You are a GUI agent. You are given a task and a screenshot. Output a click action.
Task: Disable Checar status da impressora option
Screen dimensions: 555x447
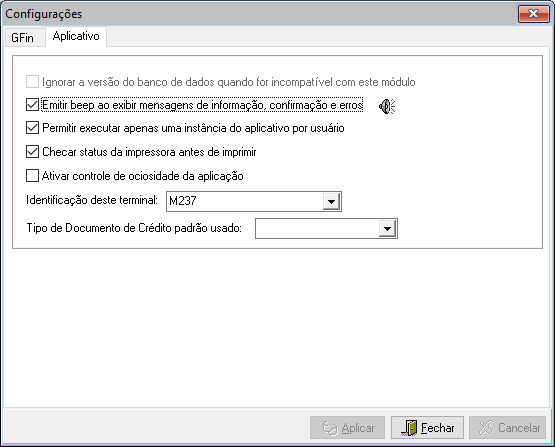coord(32,152)
